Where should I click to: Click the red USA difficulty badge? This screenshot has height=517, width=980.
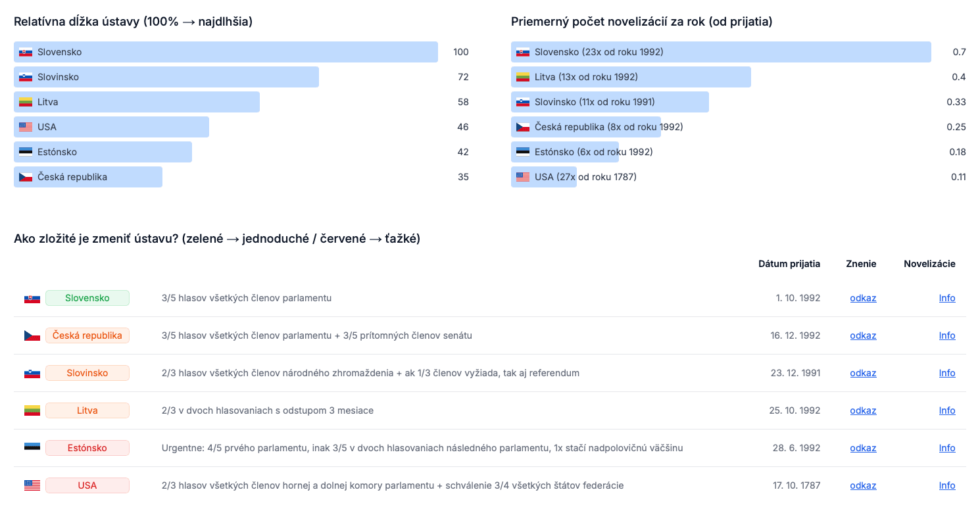tap(87, 485)
